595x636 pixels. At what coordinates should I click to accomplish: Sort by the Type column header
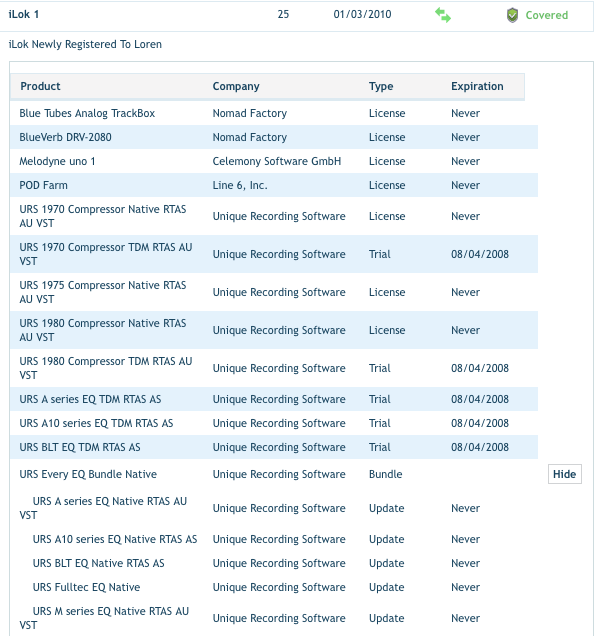381,86
